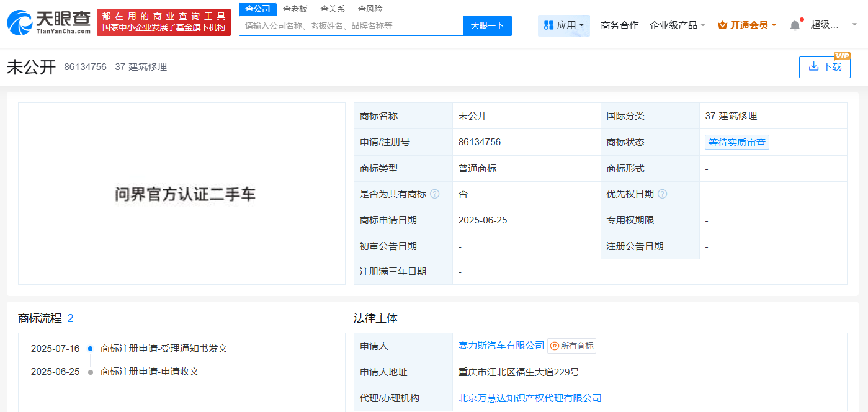Open the user account dropdown arrow
868x412 pixels.
pos(854,25)
